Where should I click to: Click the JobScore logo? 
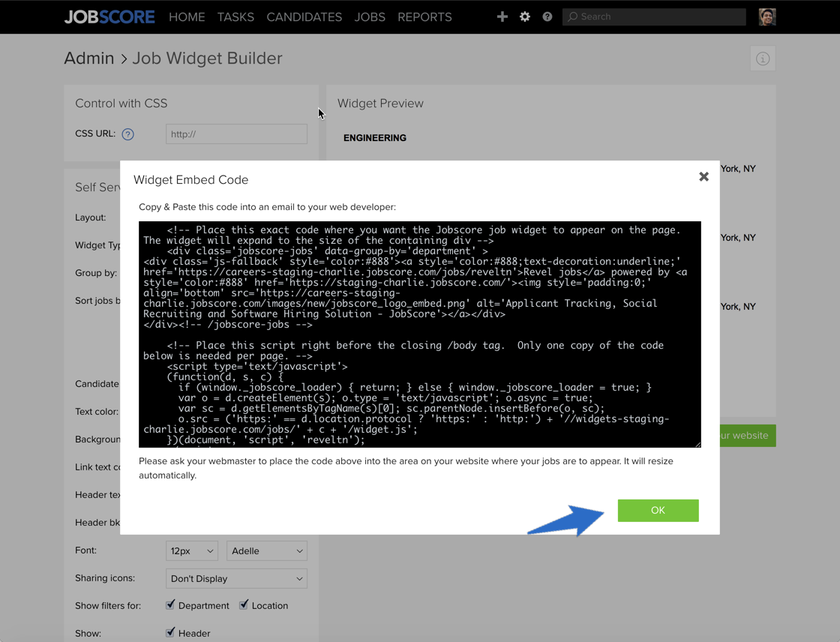coord(109,17)
